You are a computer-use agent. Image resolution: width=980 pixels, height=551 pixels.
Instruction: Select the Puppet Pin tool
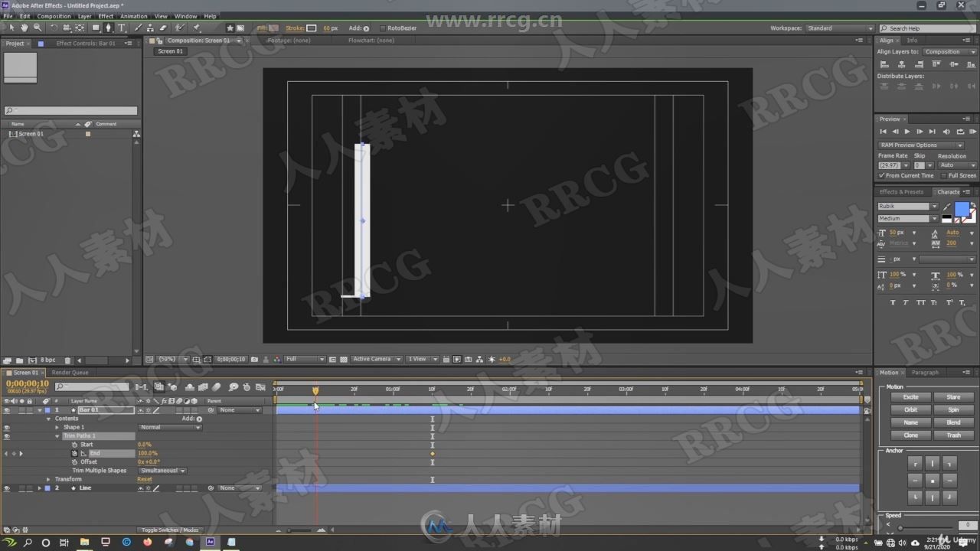coord(196,28)
